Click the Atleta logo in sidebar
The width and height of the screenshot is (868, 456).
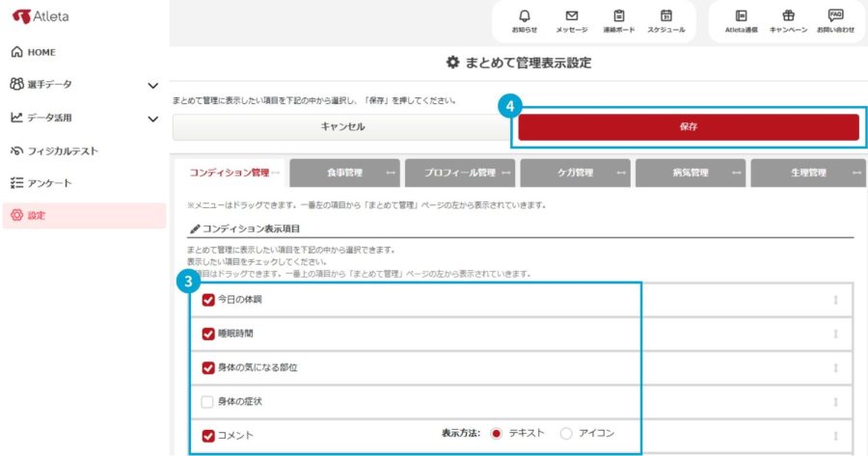coord(41,16)
